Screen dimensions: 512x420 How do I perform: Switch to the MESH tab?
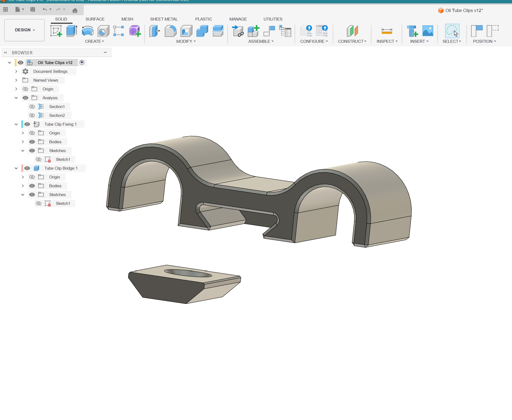coord(127,19)
